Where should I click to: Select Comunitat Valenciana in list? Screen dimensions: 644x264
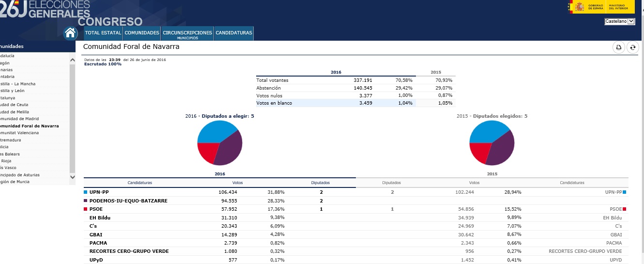19,133
